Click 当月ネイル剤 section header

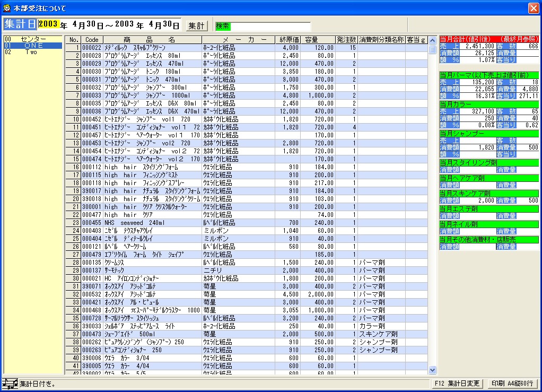tap(489, 224)
